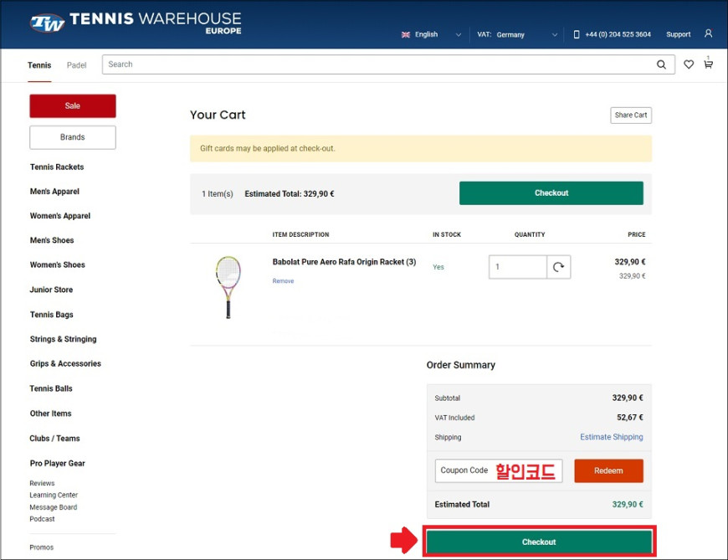Open the user account icon
The height and width of the screenshot is (560, 728).
pyautogui.click(x=708, y=33)
